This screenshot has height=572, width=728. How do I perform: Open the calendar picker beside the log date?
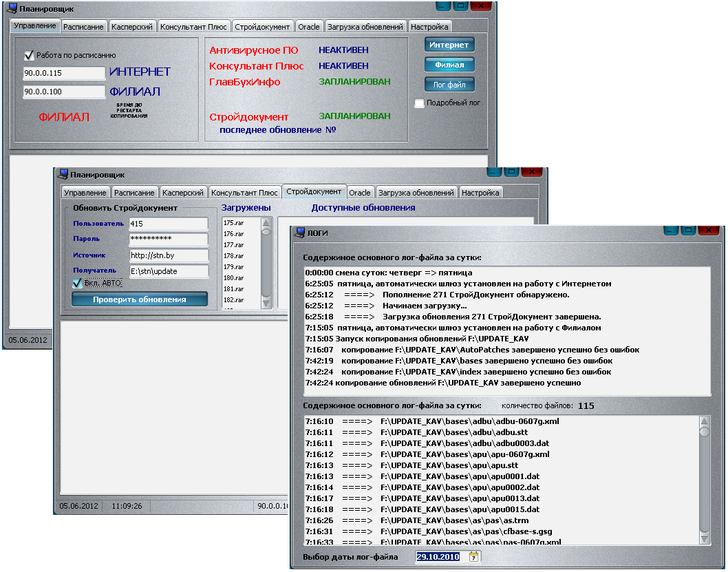(x=473, y=557)
